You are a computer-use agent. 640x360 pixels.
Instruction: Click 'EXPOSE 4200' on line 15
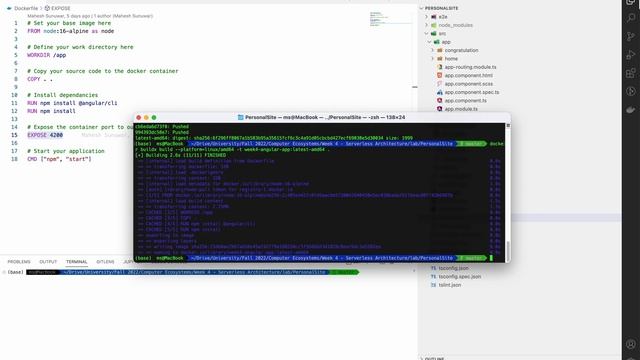coord(45,135)
